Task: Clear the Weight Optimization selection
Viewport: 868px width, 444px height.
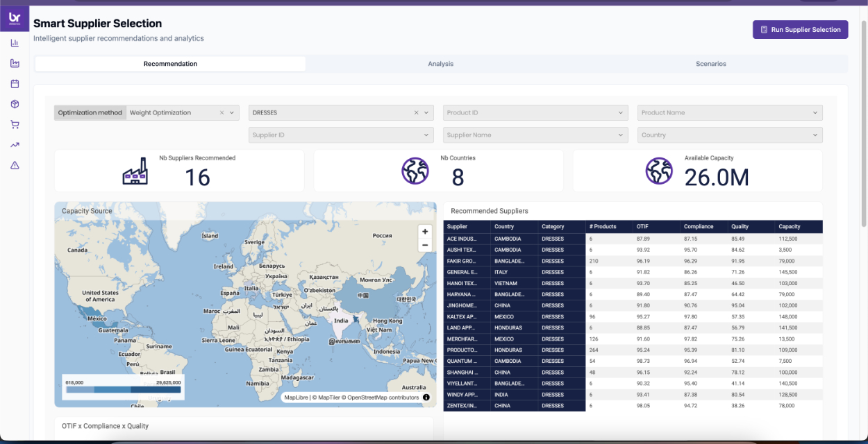Action: (222, 112)
